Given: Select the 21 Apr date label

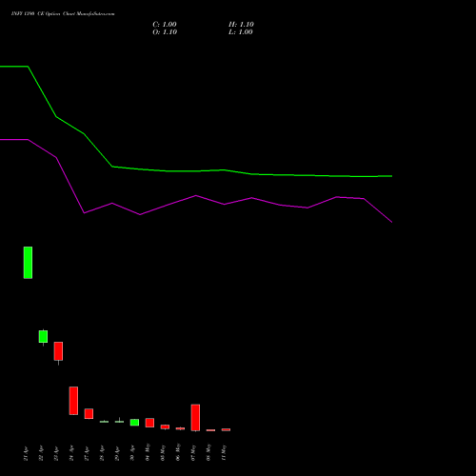Looking at the screenshot, I should tap(26, 453).
